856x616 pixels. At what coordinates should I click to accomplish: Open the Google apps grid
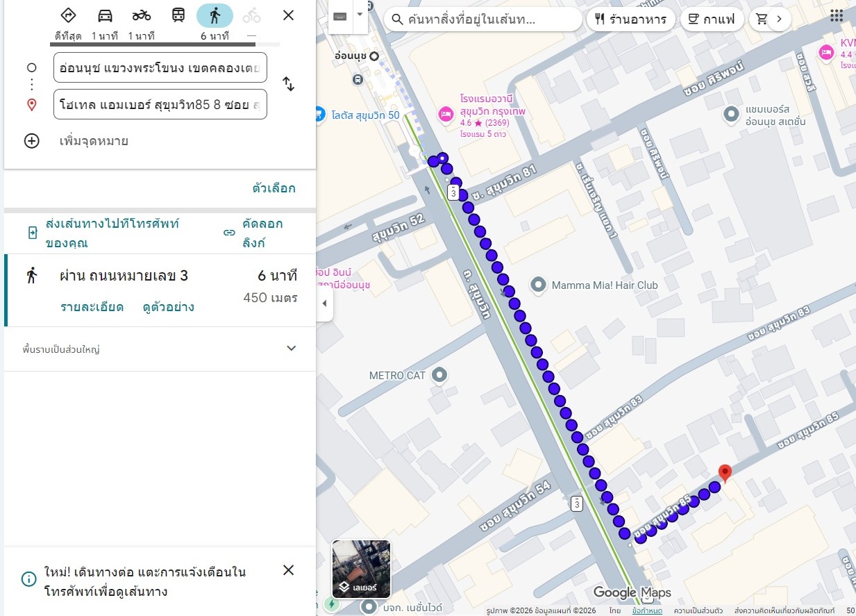(837, 16)
